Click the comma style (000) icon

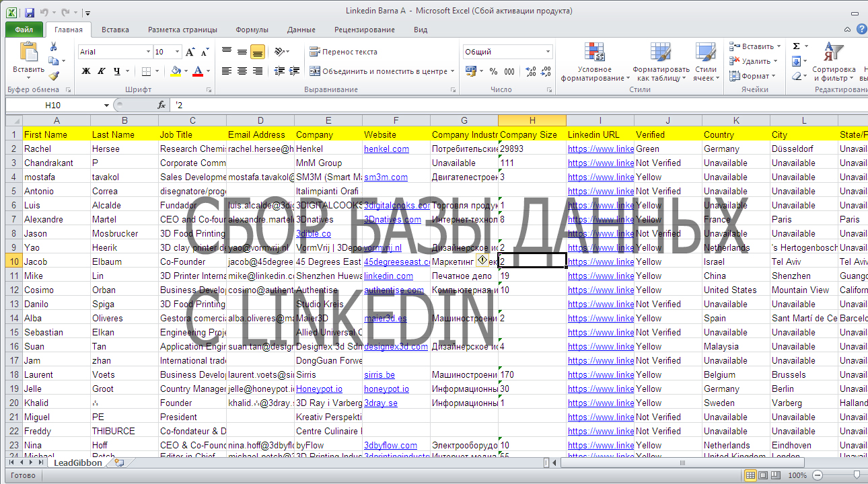pyautogui.click(x=509, y=71)
